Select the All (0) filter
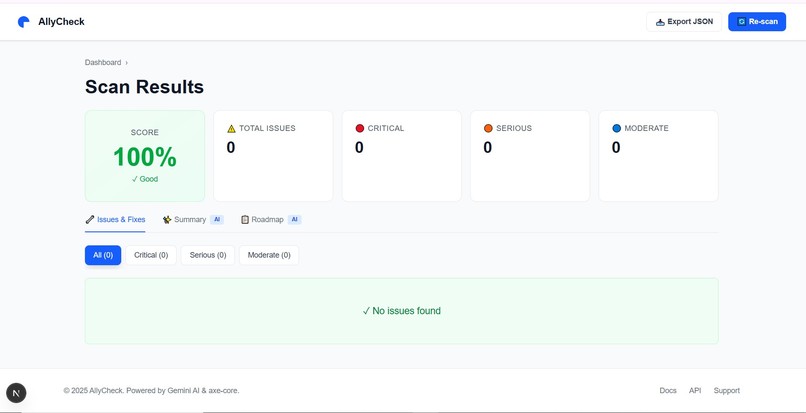This screenshot has width=806, height=413. point(103,255)
